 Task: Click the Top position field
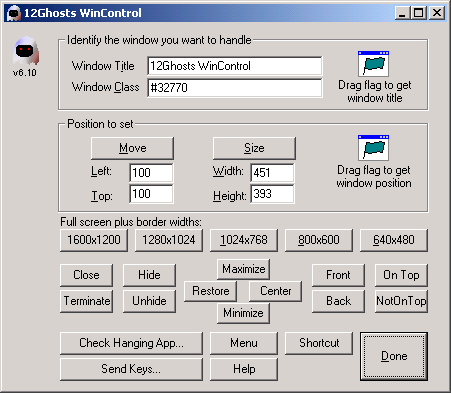(x=151, y=194)
